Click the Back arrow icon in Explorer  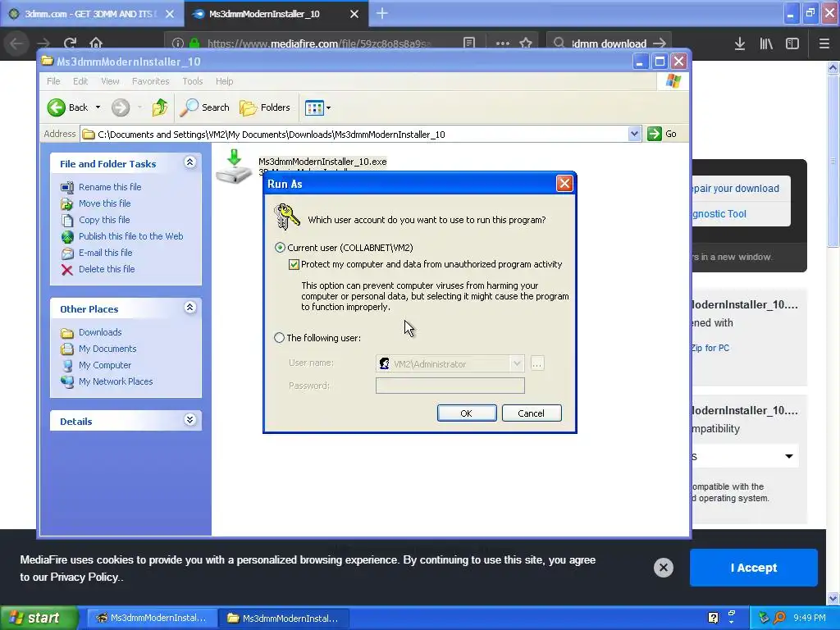pyautogui.click(x=57, y=107)
